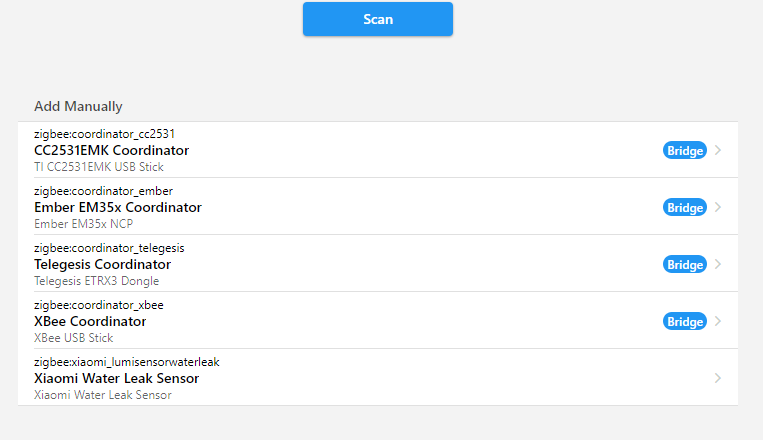763x440 pixels.
Task: Select the Ember EM35x Coordinator title
Action: (x=117, y=208)
